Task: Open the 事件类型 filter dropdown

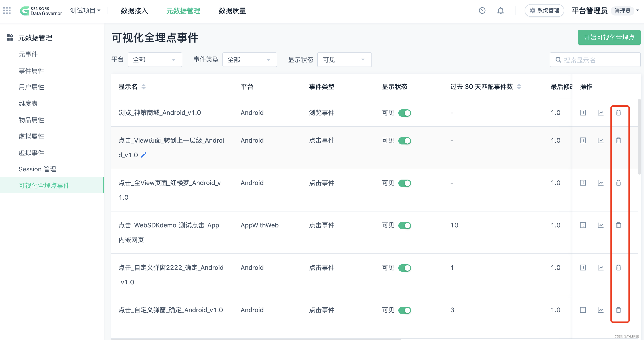Action: pos(249,60)
